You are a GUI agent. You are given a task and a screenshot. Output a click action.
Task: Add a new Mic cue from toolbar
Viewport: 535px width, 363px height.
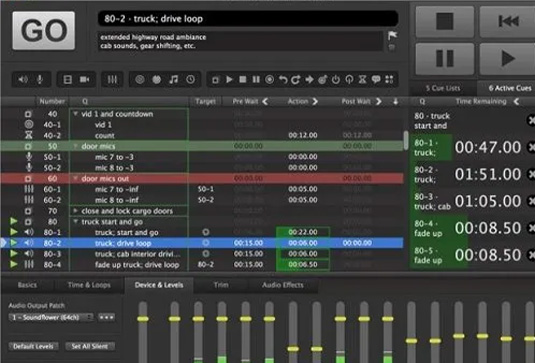pos(40,80)
